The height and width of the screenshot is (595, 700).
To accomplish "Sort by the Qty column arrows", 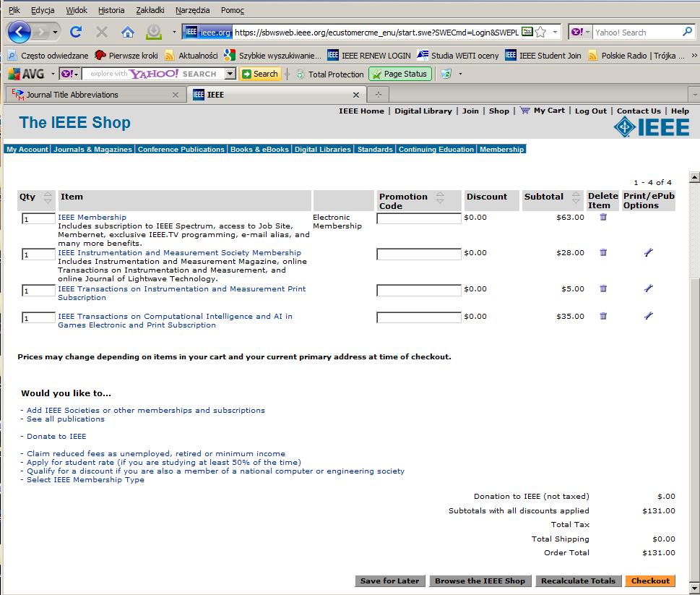I will click(48, 197).
